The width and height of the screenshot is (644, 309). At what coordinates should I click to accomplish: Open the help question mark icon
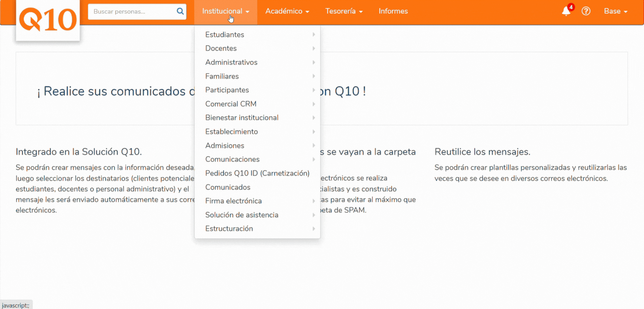(586, 11)
